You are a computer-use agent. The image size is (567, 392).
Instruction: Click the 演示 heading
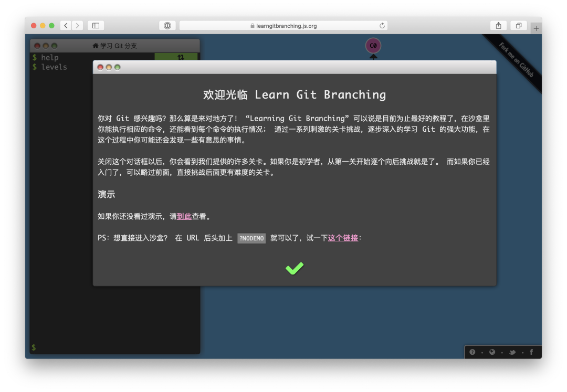pyautogui.click(x=106, y=194)
